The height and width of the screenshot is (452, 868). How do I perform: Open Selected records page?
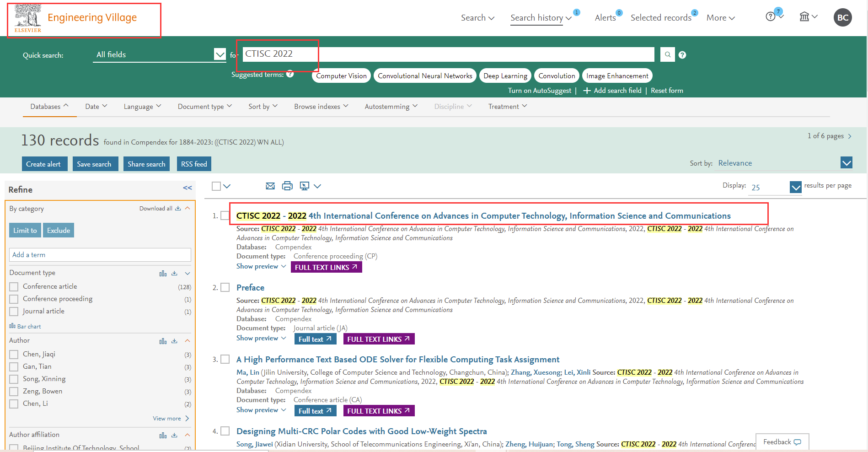(x=661, y=17)
